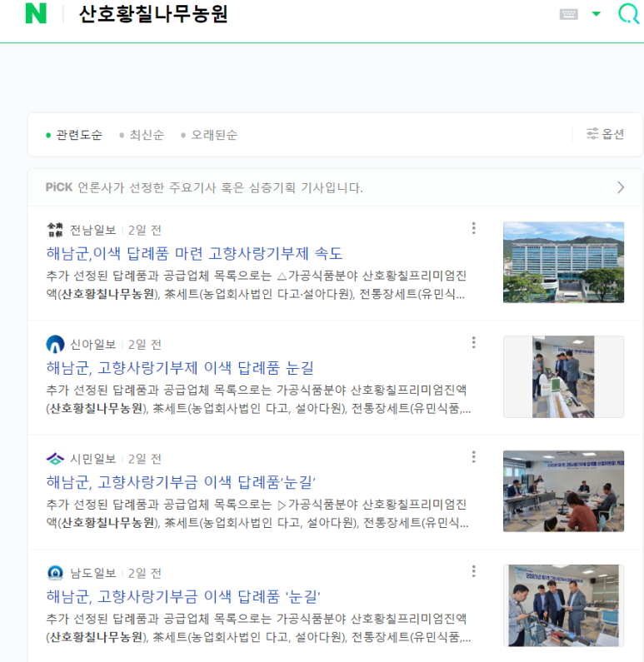
Task: Expand the PiCK notice chevron
Action: pos(621,187)
